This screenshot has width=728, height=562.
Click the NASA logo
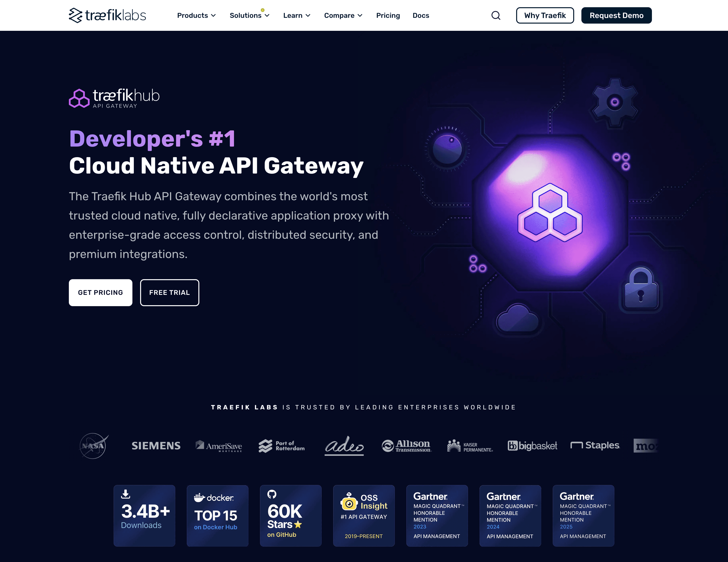pyautogui.click(x=94, y=446)
